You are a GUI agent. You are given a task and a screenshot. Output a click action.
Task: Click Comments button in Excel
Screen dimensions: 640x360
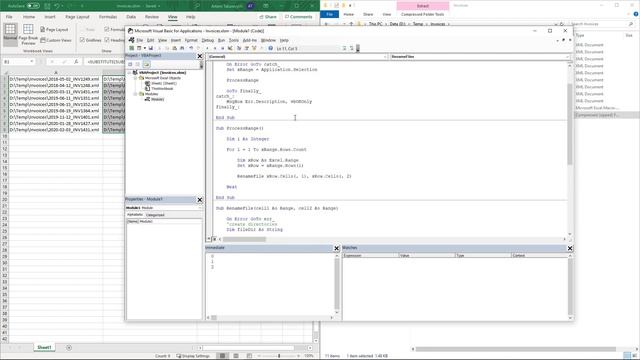point(298,17)
